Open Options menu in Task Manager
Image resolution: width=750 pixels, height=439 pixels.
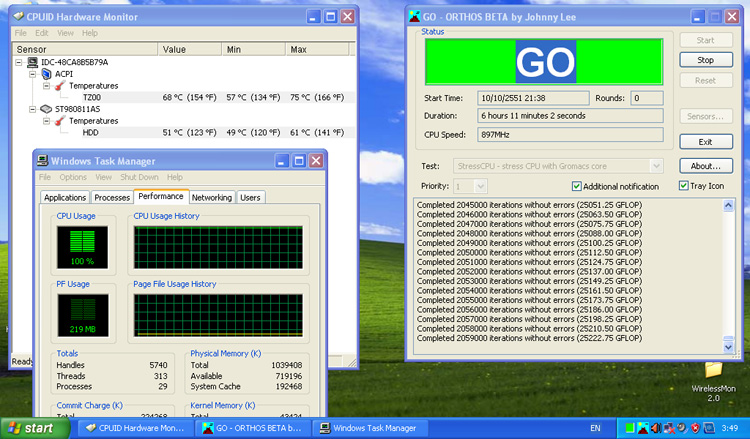(x=73, y=177)
